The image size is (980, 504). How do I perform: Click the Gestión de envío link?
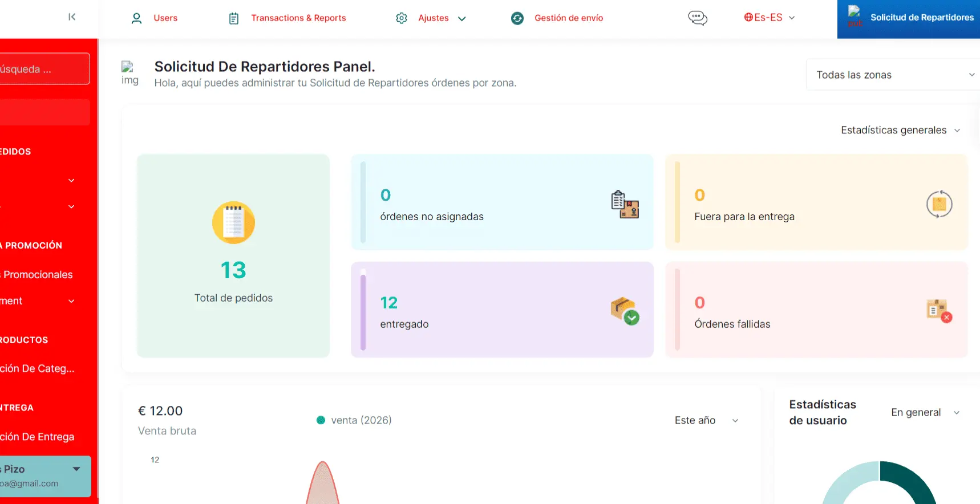568,18
